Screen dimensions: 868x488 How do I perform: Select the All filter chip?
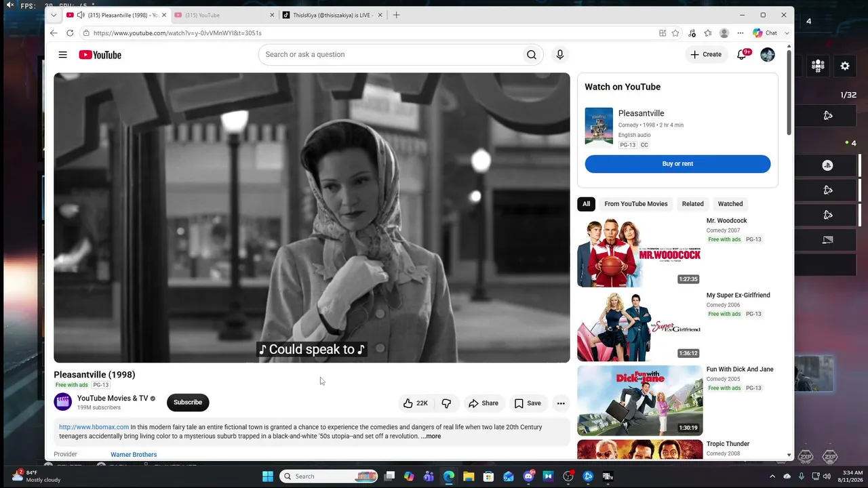587,204
